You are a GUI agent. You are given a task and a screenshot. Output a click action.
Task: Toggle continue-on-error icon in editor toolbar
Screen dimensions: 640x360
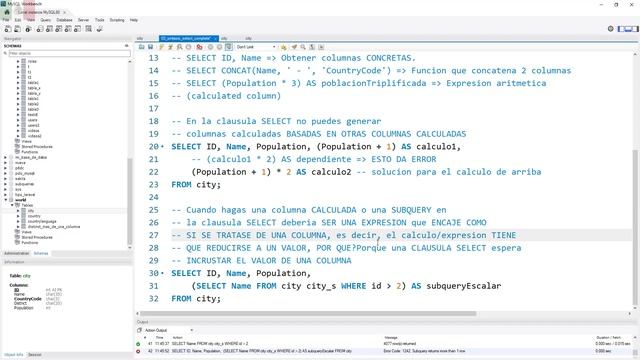[199, 47]
